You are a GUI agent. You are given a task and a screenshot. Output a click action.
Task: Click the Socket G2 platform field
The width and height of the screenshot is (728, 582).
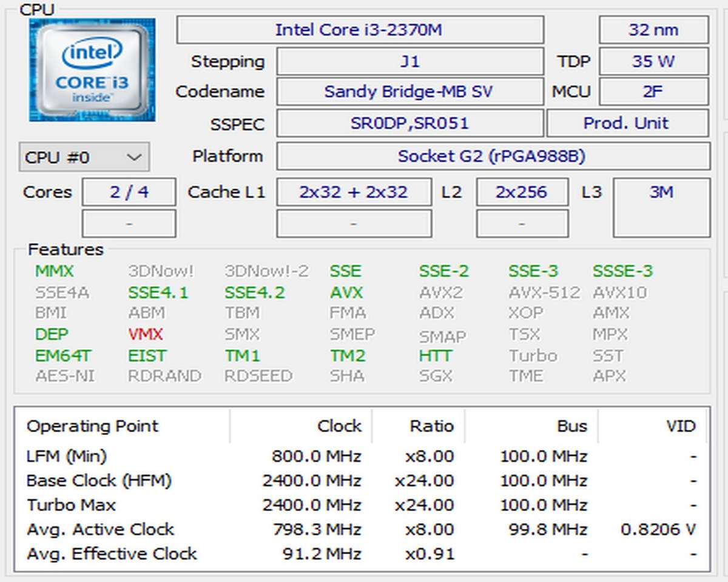pyautogui.click(x=492, y=156)
